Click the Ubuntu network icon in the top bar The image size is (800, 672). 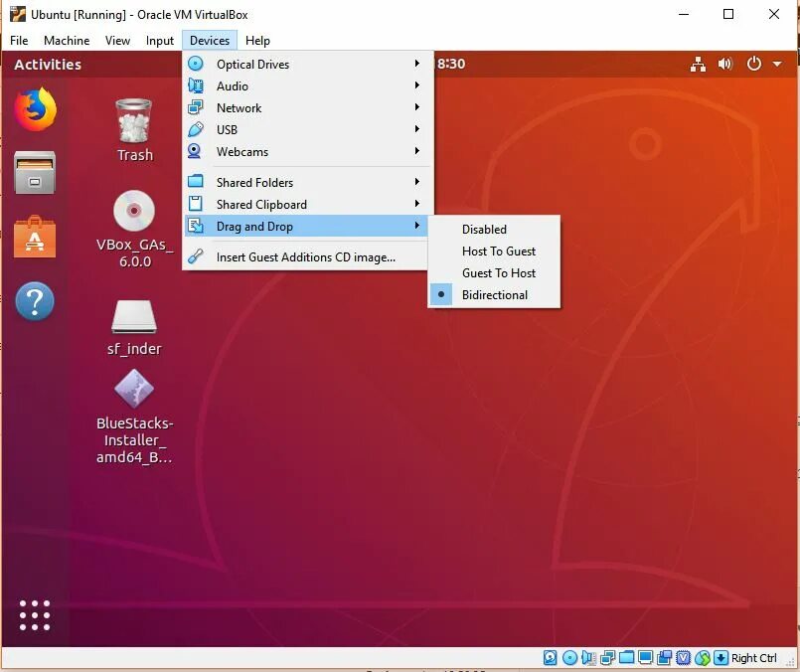pyautogui.click(x=698, y=65)
